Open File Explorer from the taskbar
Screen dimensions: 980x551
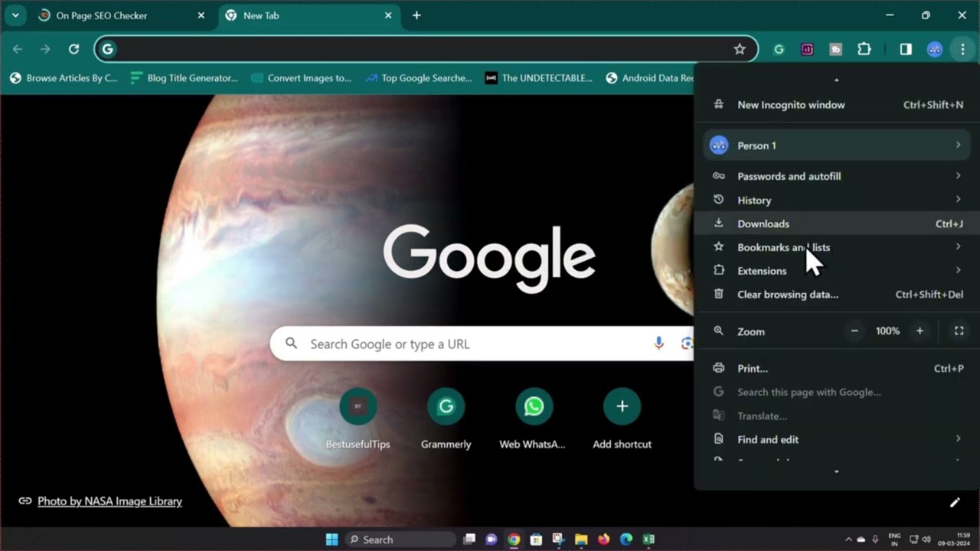click(581, 540)
